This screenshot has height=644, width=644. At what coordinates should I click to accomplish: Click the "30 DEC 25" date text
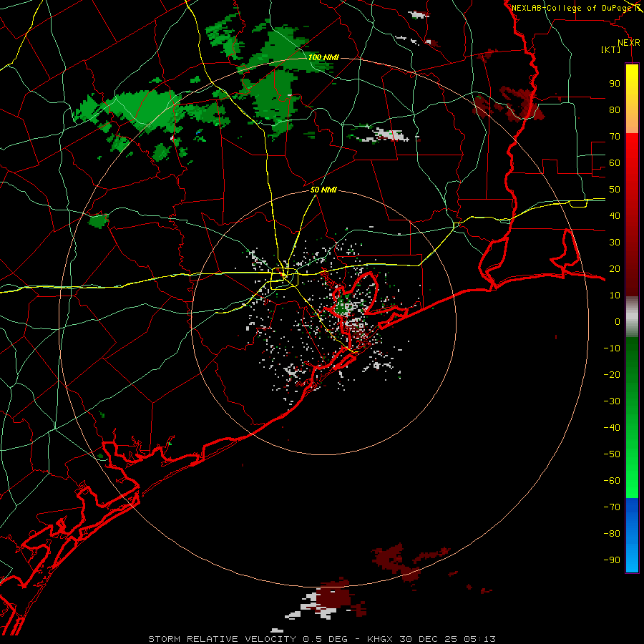pyautogui.click(x=429, y=639)
